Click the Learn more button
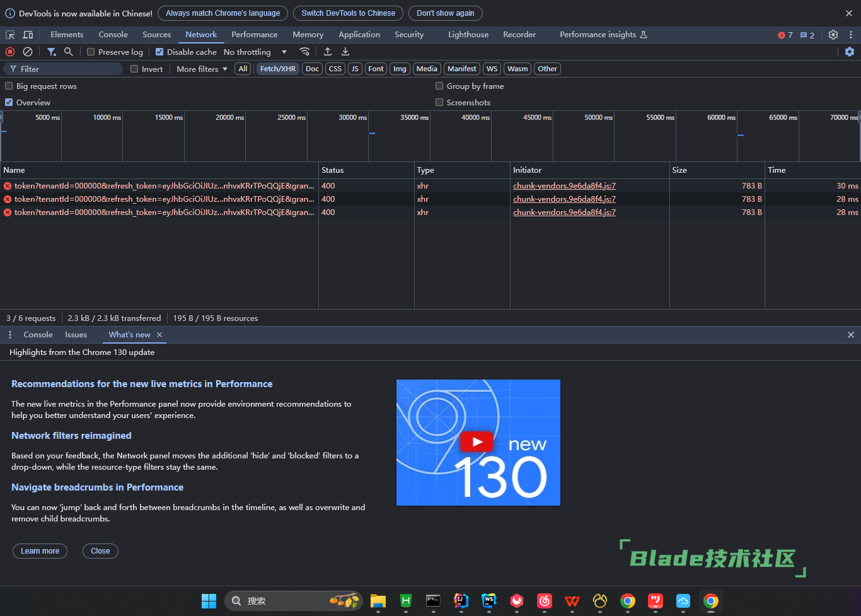The height and width of the screenshot is (616, 861). click(40, 551)
